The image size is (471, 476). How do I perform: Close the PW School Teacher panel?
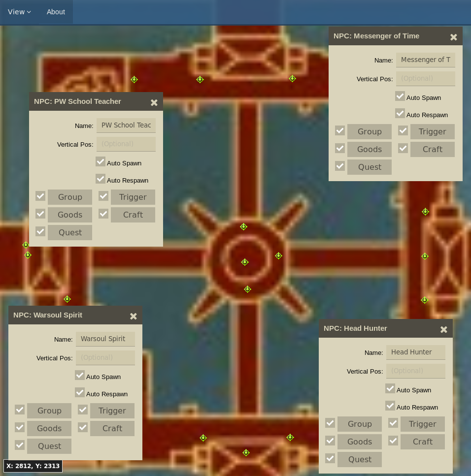[154, 102]
